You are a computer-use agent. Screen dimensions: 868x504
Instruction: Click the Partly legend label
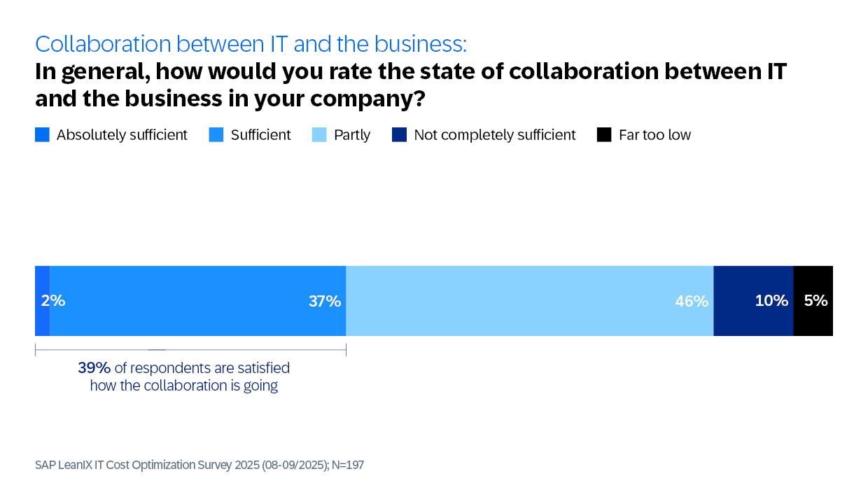[352, 135]
